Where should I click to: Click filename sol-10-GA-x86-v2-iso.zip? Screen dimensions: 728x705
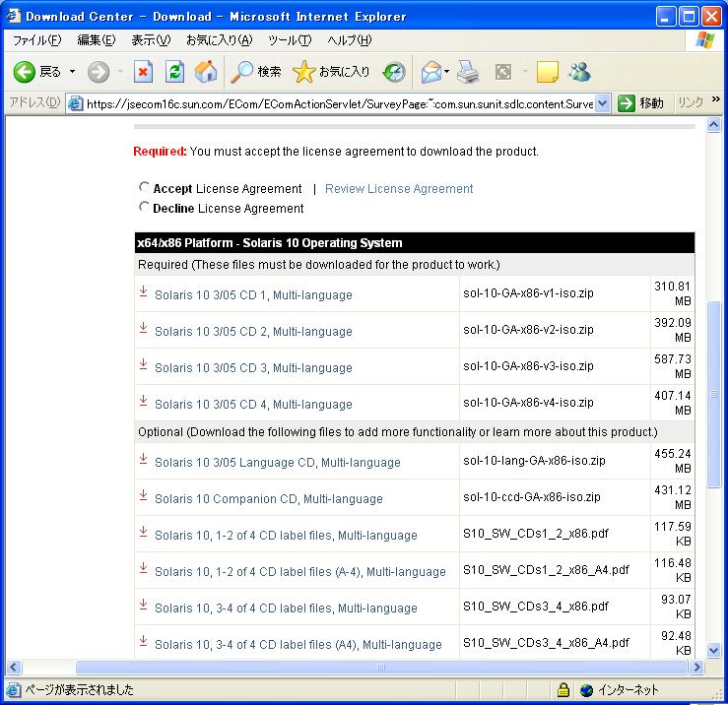tap(528, 330)
